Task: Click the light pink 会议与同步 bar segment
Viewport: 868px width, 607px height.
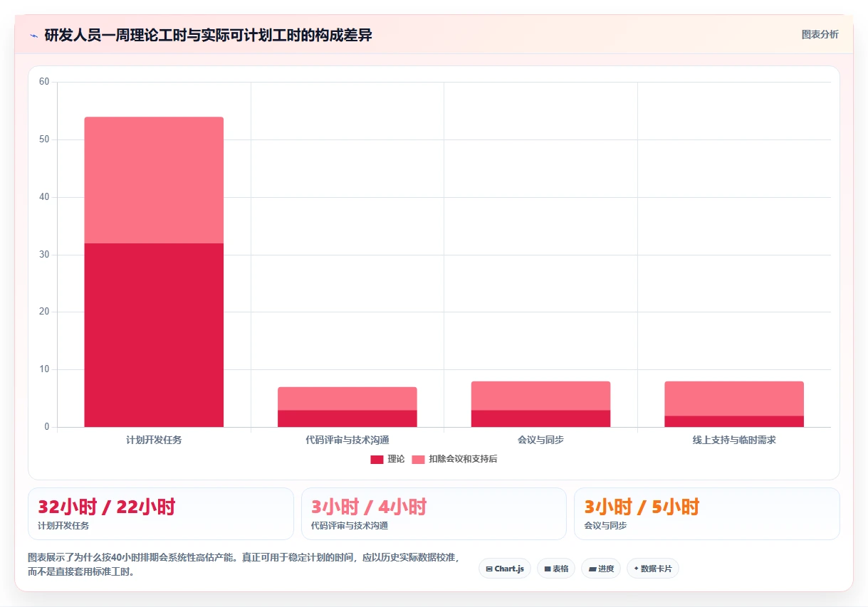Action: (x=540, y=396)
